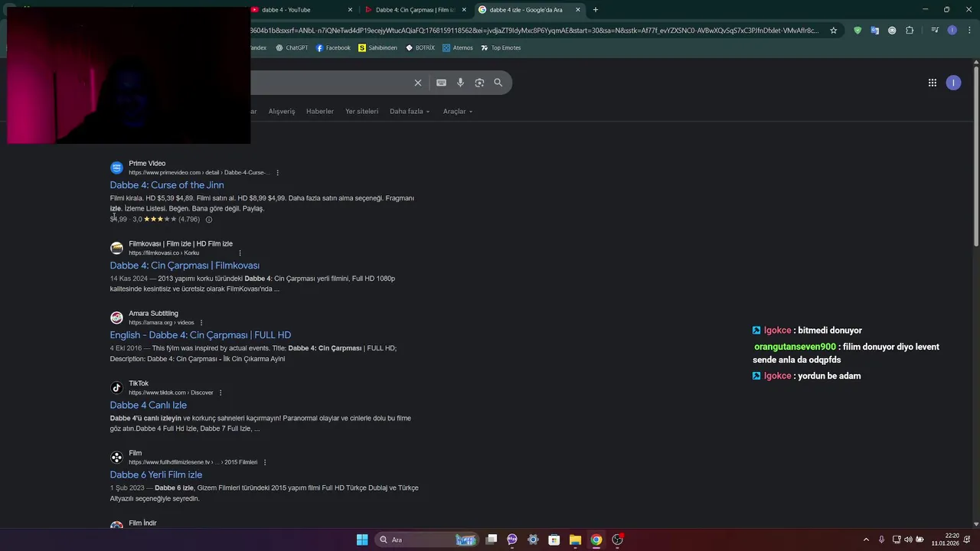980x551 pixels.
Task: Open Microsoft Store from the taskbar
Action: (554, 540)
